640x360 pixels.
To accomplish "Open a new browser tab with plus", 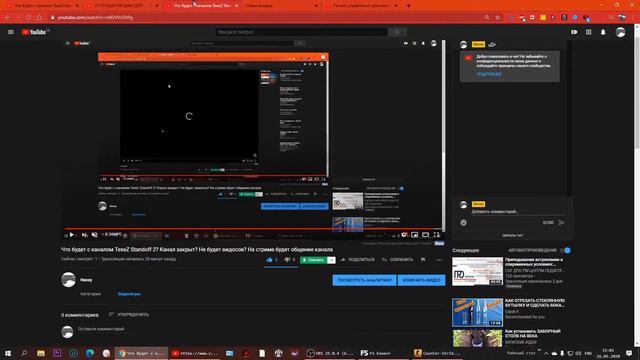I will tap(409, 6).
